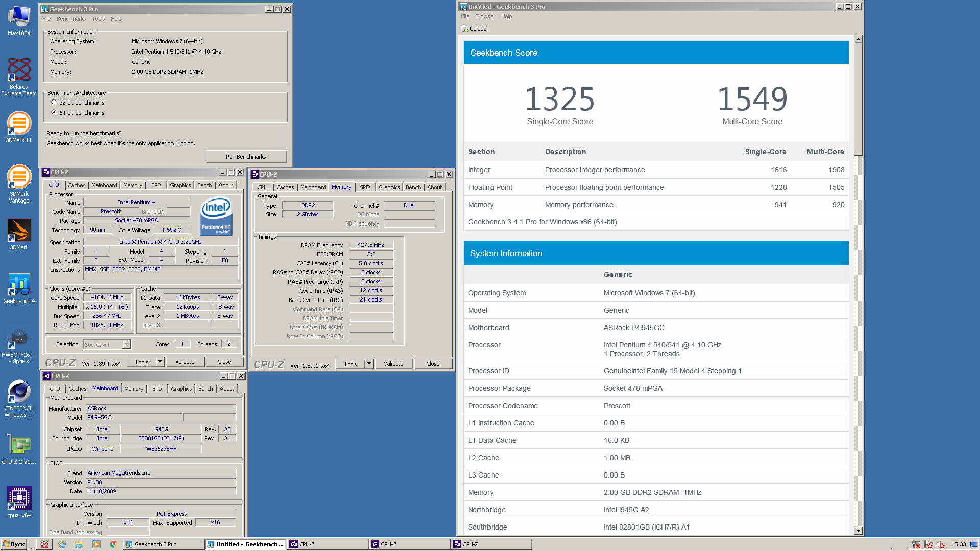Open Browser menu in Untitled Geekbench window

[485, 16]
